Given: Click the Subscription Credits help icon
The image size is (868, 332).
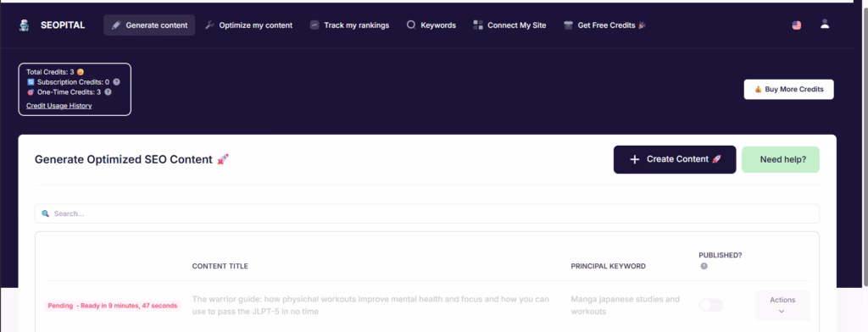Looking at the screenshot, I should [116, 82].
